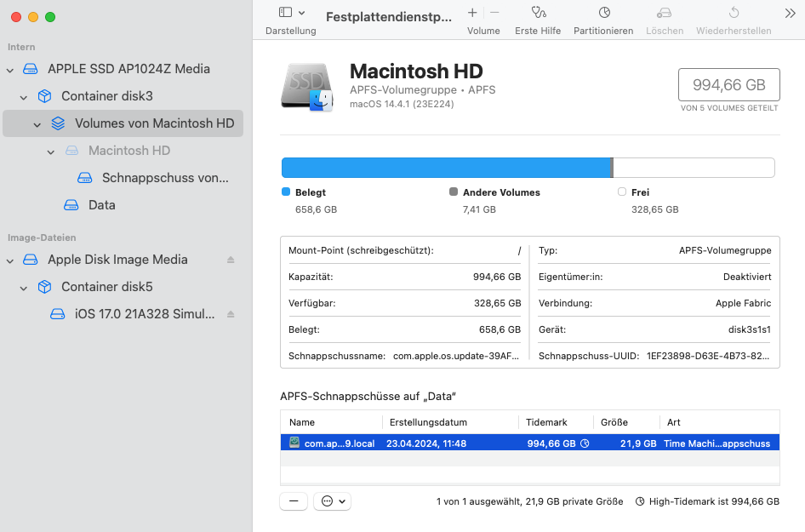The image size is (805, 532).
Task: Click the Löschen disk erase icon
Action: tap(665, 12)
